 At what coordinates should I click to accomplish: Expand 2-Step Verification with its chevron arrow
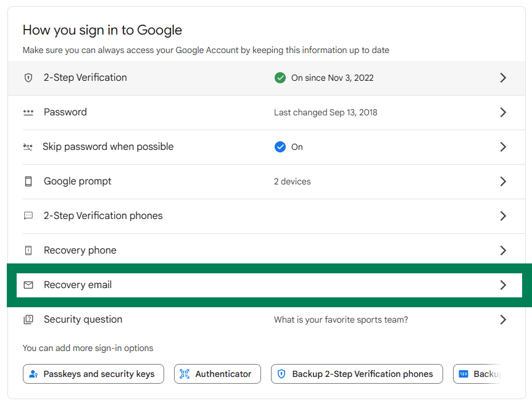tap(503, 78)
